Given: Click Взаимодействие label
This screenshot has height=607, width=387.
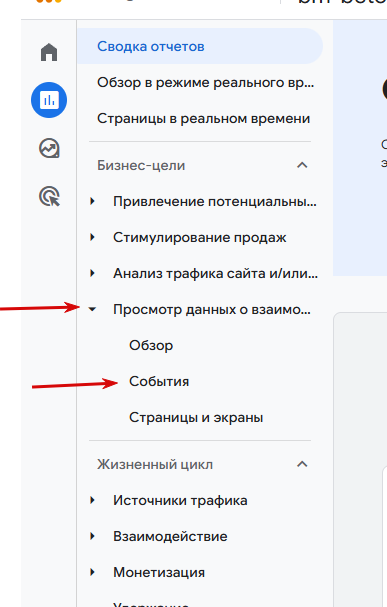Looking at the screenshot, I should point(170,536).
